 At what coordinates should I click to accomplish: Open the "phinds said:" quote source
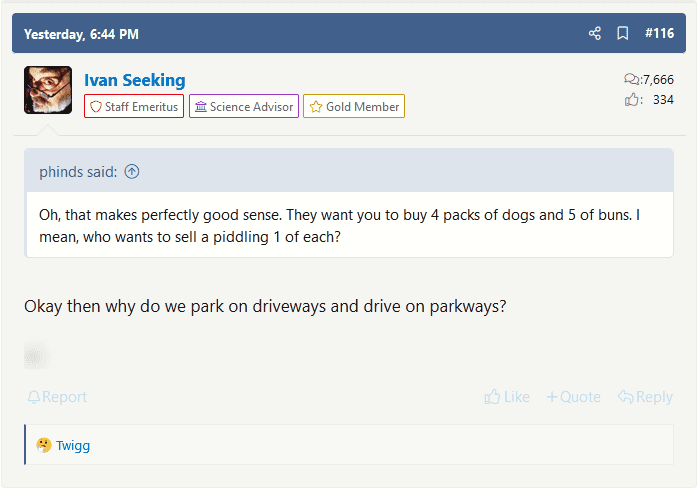click(78, 172)
